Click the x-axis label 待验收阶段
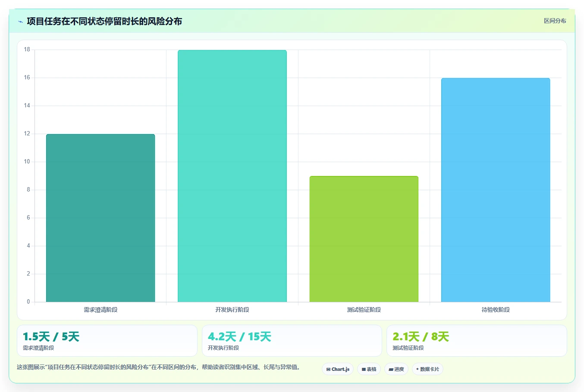This screenshot has width=584, height=392. 496,310
